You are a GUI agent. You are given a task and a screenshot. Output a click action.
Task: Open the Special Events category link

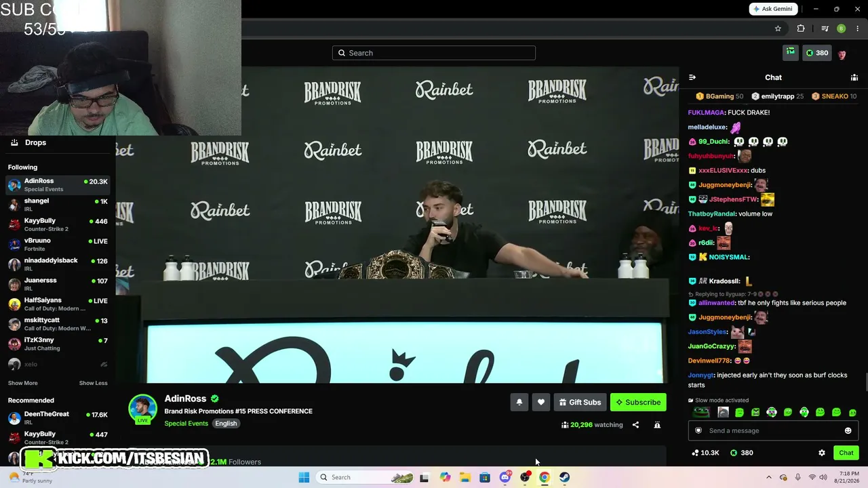click(186, 424)
